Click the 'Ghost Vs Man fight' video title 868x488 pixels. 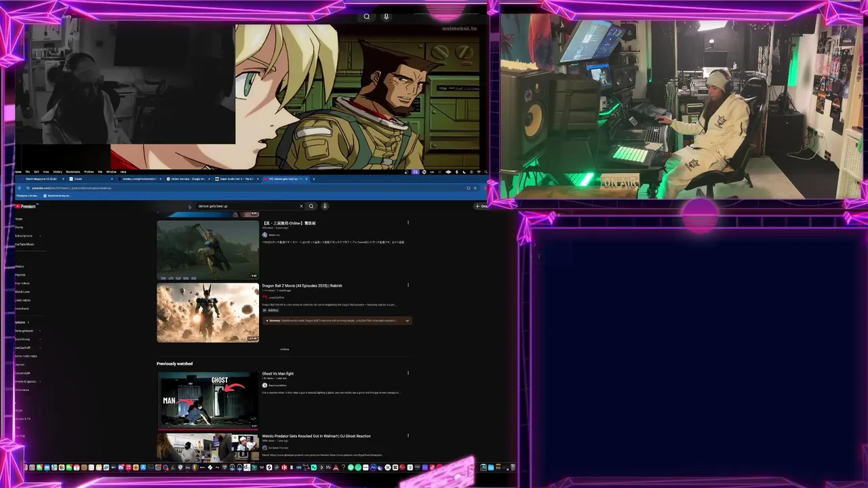[278, 373]
